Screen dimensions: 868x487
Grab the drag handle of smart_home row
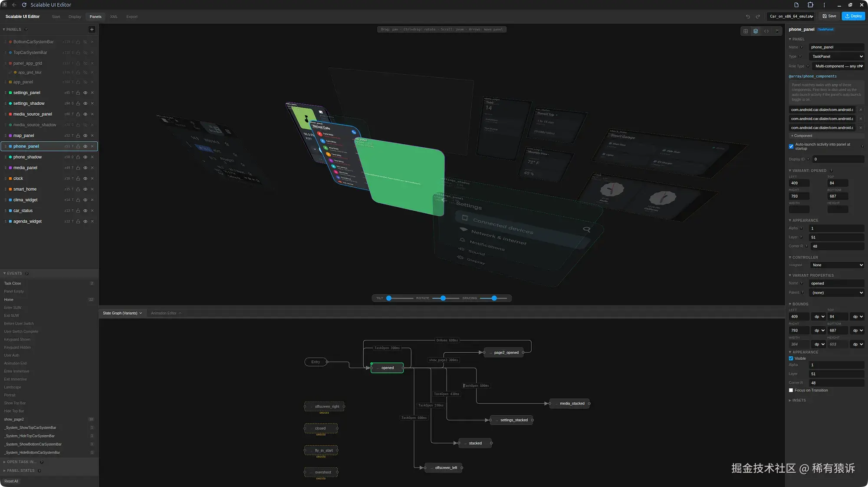coord(5,189)
